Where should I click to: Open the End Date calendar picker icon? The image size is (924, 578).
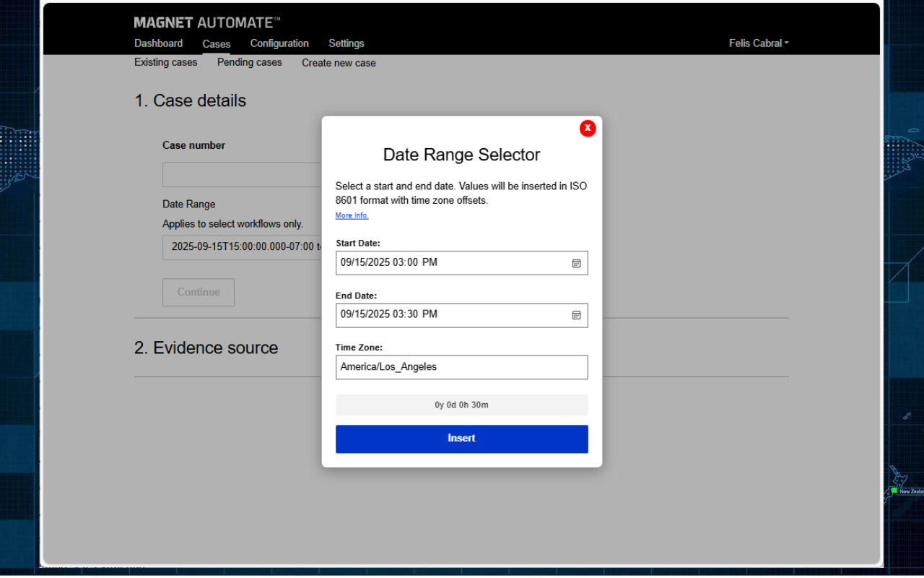(576, 315)
